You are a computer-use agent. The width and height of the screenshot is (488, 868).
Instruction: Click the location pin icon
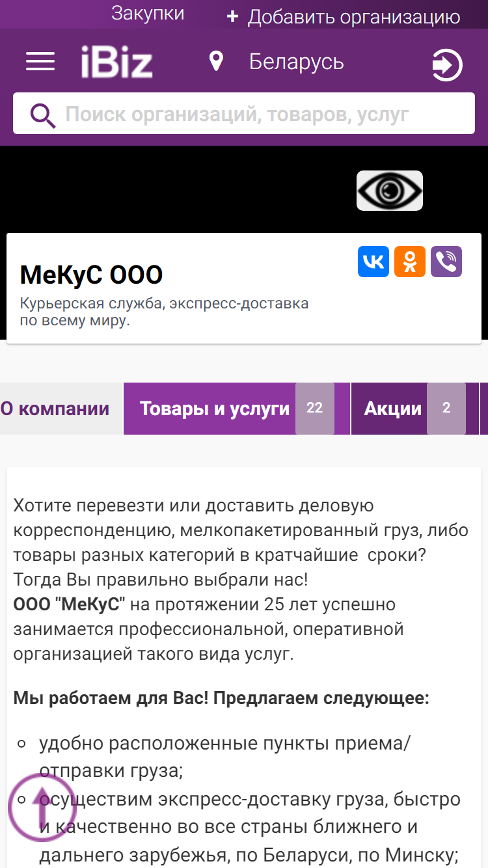(x=216, y=62)
